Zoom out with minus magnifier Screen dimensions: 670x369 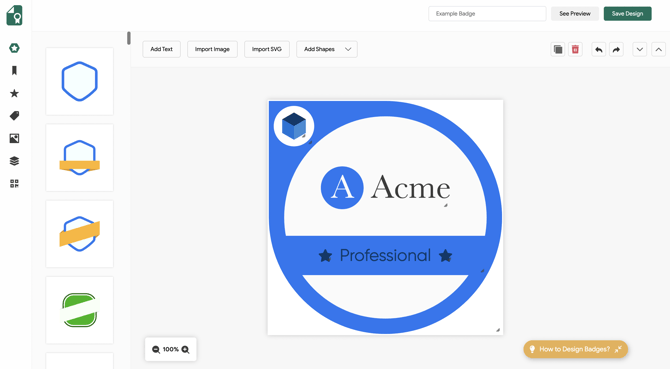coord(156,349)
